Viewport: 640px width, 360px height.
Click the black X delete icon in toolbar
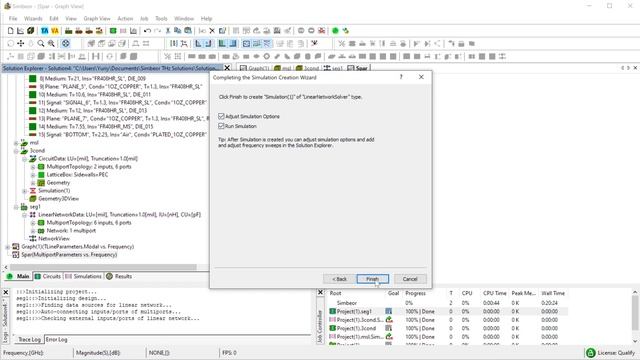212,31
